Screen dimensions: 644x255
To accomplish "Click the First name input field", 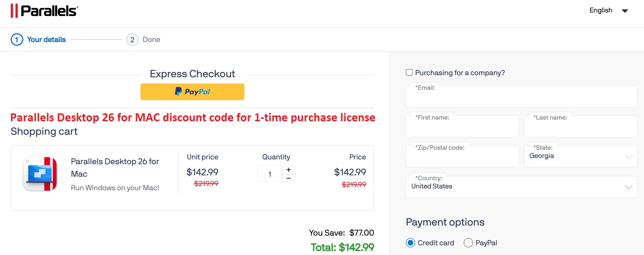I will pos(462,128).
